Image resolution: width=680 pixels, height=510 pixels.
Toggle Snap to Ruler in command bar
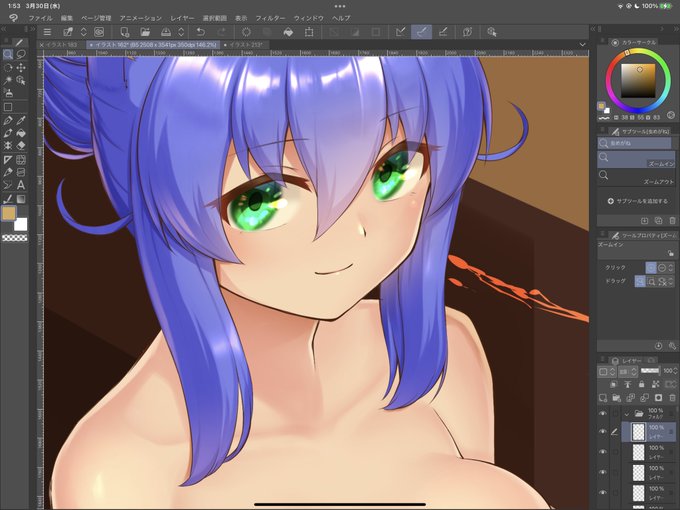coord(400,32)
